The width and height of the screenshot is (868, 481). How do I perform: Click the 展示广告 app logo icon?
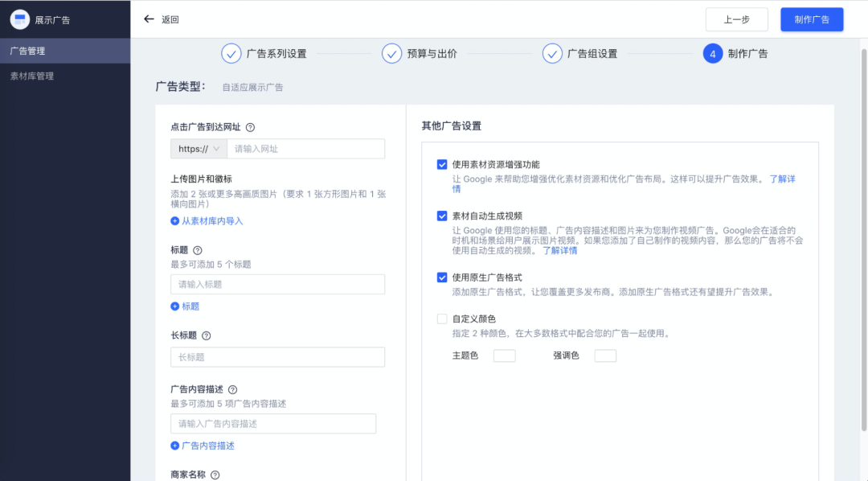point(19,19)
